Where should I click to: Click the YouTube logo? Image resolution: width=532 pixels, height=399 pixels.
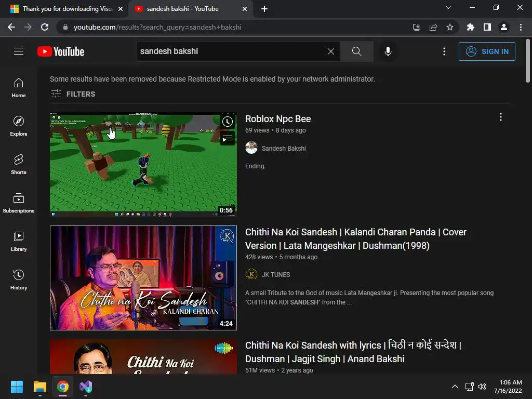(61, 51)
